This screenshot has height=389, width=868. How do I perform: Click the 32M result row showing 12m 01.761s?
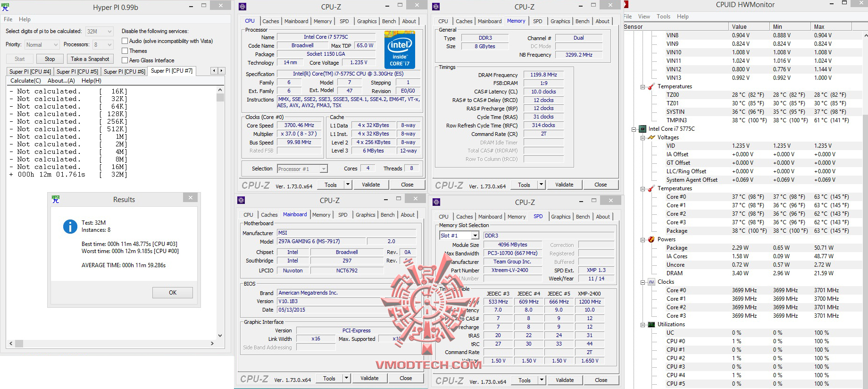68,175
